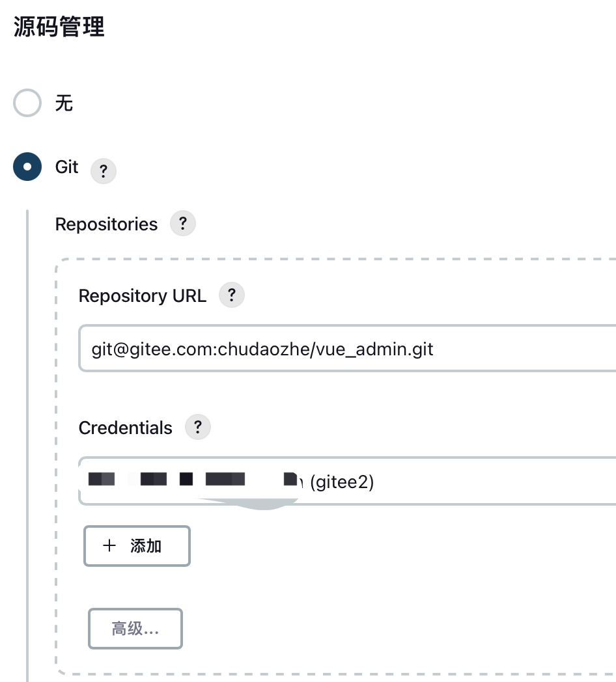Click the Repository URL label

pyautogui.click(x=143, y=296)
